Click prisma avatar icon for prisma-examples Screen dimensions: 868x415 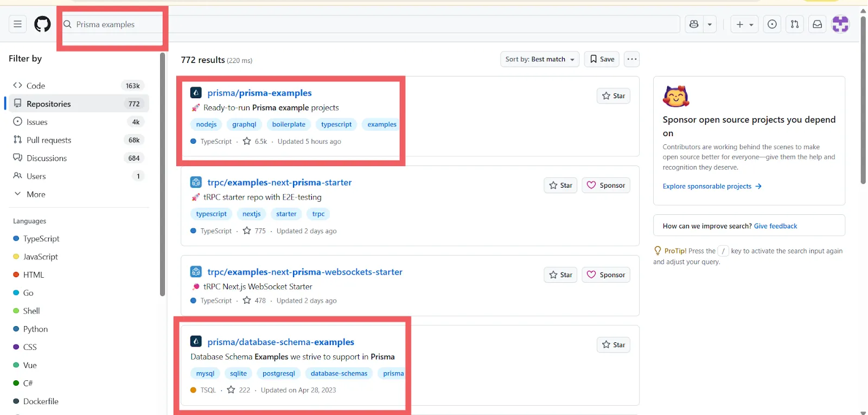tap(196, 93)
